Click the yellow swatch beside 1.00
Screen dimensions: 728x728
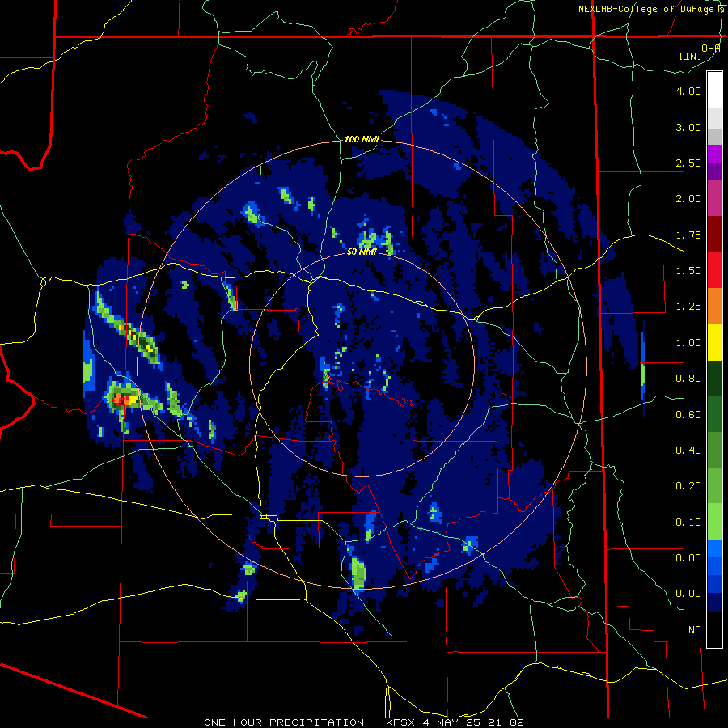714,342
